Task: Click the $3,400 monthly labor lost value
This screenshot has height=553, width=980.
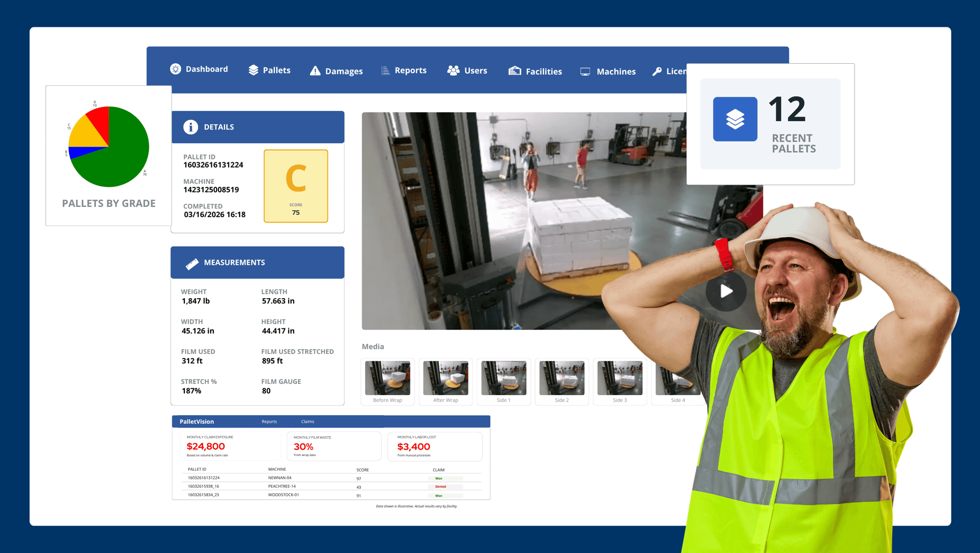Action: click(414, 447)
